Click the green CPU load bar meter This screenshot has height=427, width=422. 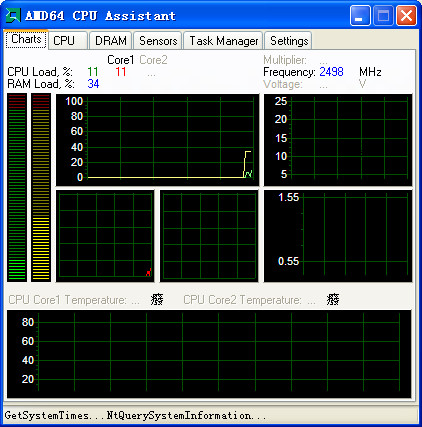coord(17,187)
